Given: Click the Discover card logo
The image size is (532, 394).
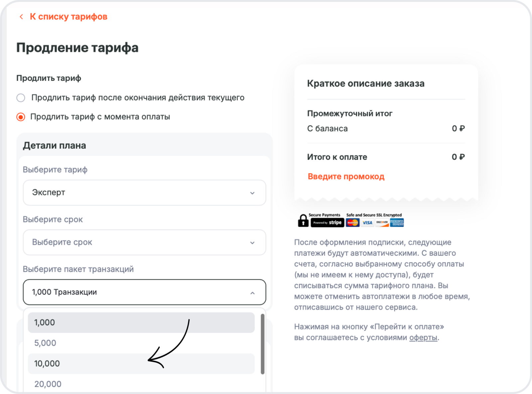Looking at the screenshot, I should (382, 222).
